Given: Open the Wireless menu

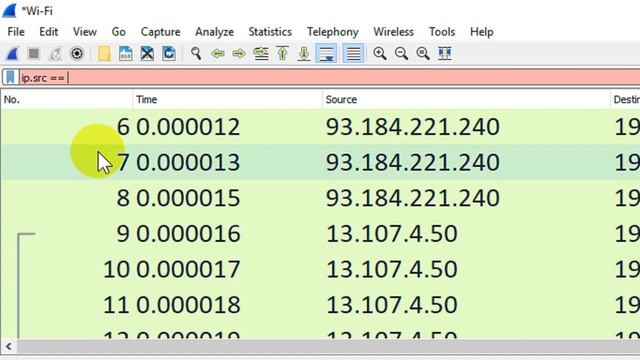Looking at the screenshot, I should click(x=393, y=32).
